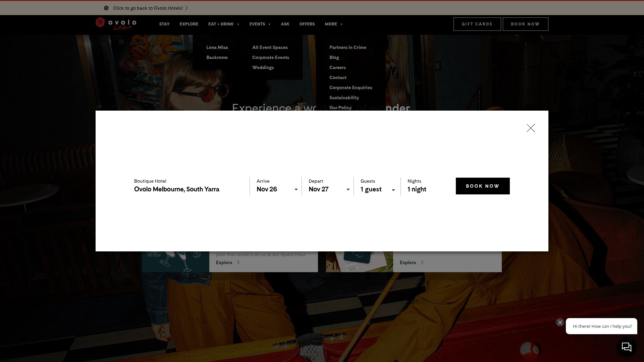Click Book Now in booking modal
Image resolution: width=644 pixels, height=362 pixels.
point(483,186)
